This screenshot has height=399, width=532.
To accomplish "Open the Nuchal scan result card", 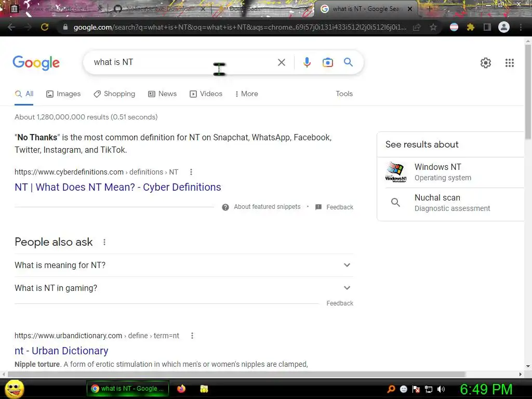I will 450,203.
